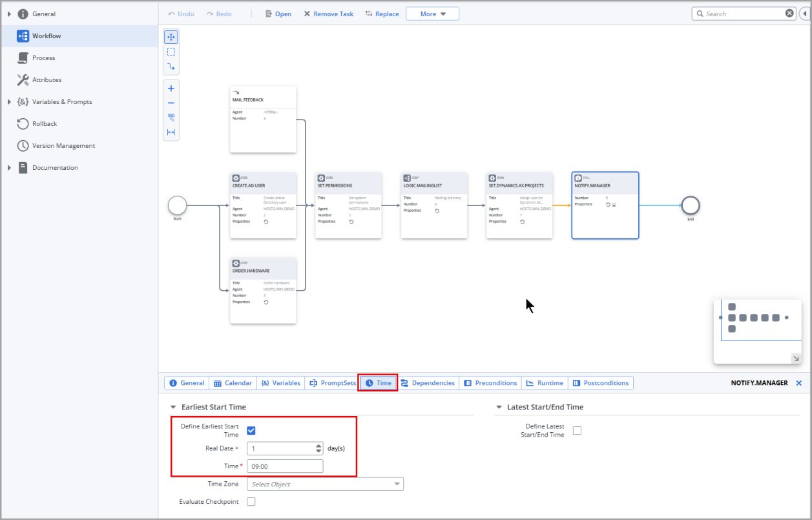The height and width of the screenshot is (520, 812).
Task: Toggle the Evaluate Checkpoint option
Action: tap(251, 501)
